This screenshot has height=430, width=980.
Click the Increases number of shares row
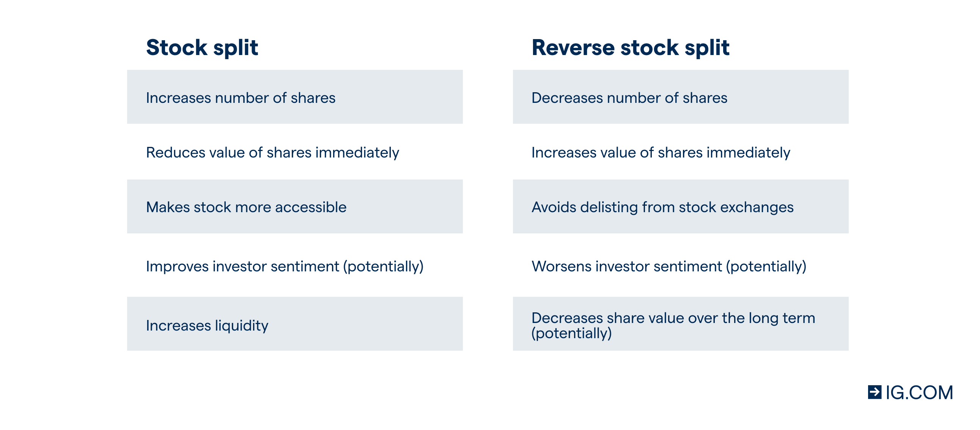295,97
